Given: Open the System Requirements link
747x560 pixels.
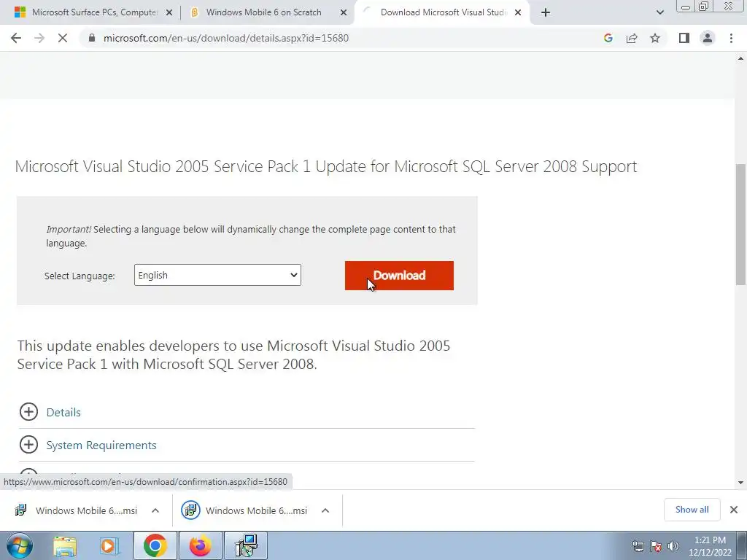Looking at the screenshot, I should [101, 446].
